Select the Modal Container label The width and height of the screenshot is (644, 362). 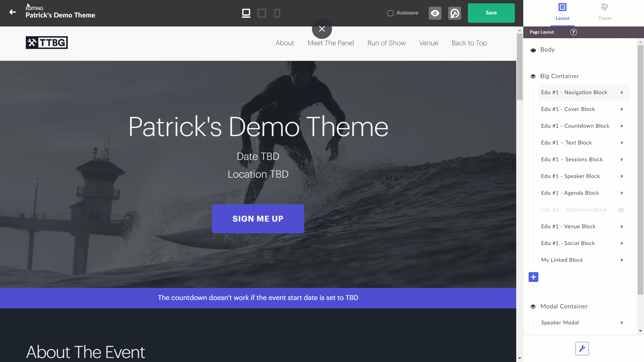(564, 306)
